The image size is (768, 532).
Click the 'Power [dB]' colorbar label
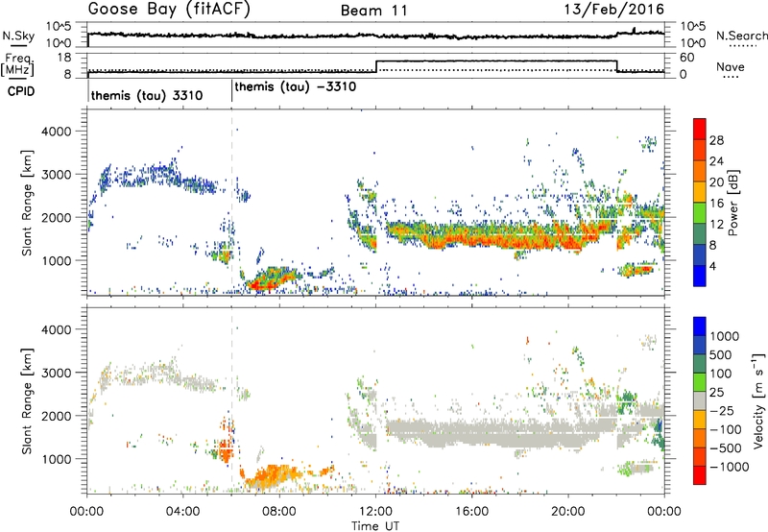click(732, 203)
